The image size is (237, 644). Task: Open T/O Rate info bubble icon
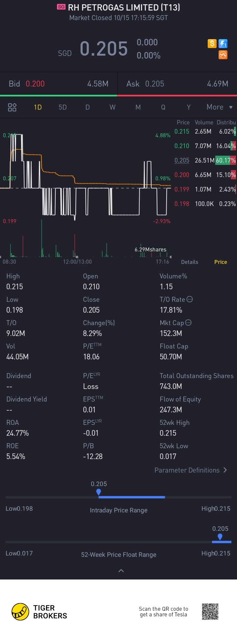(190, 299)
